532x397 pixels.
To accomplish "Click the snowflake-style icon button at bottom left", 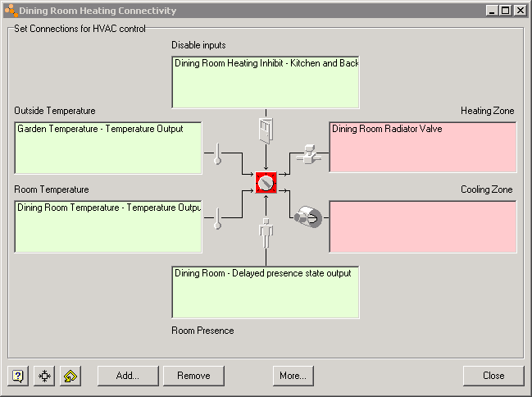I will pyautogui.click(x=44, y=376).
